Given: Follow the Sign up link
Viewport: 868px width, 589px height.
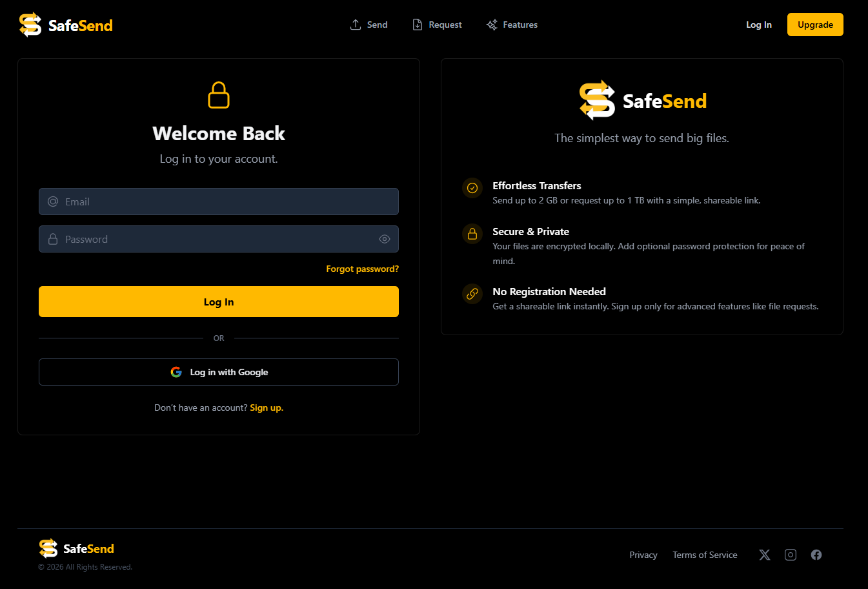Looking at the screenshot, I should pos(267,408).
